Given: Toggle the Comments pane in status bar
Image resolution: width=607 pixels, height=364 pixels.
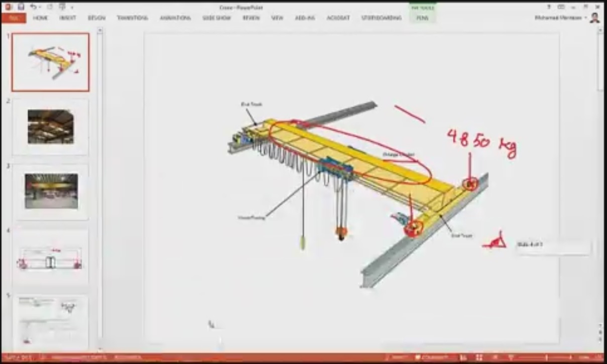Looking at the screenshot, I should point(431,357).
